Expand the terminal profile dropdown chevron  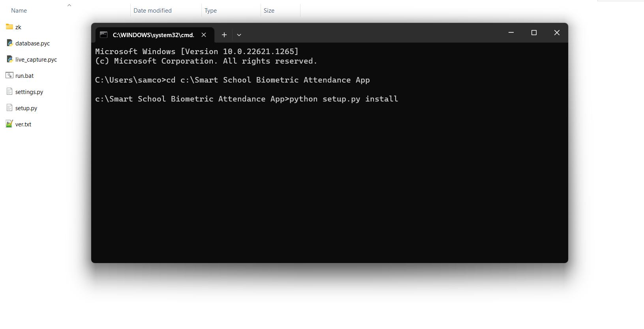click(x=239, y=35)
